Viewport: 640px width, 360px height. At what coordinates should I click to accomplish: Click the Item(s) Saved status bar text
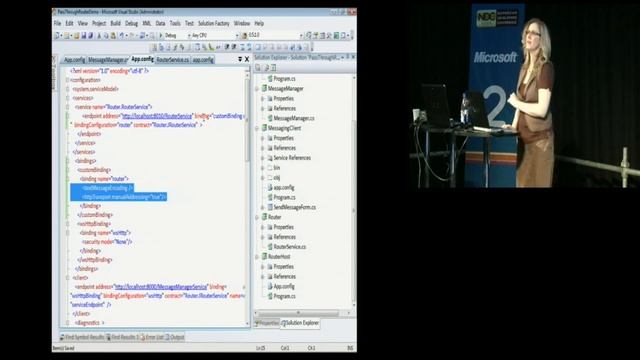64,348
